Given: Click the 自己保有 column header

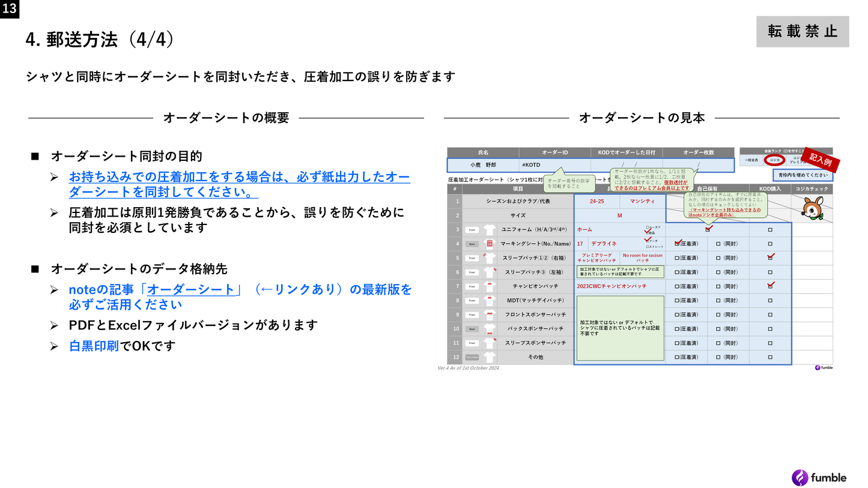Looking at the screenshot, I should point(708,189).
